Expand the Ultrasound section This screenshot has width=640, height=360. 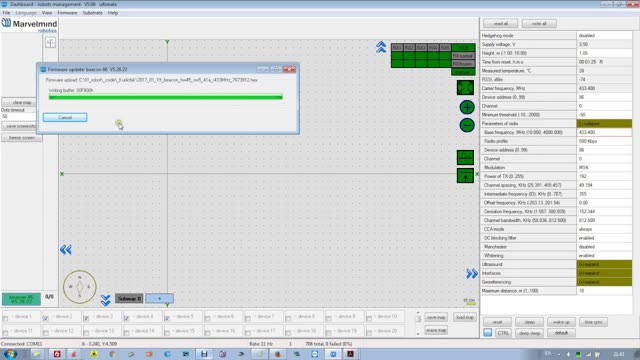[x=604, y=264]
